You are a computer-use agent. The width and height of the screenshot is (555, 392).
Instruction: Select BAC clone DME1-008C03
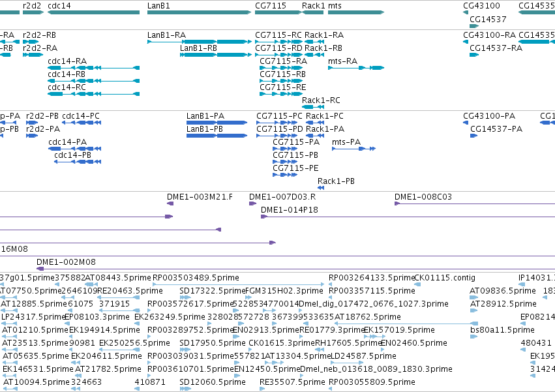[475, 204]
